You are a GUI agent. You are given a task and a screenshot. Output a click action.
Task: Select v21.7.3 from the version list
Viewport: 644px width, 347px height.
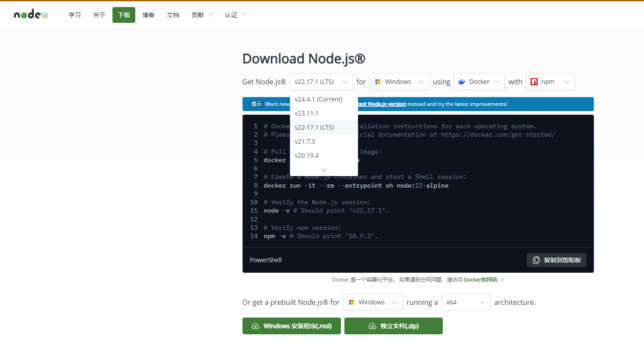coord(324,141)
